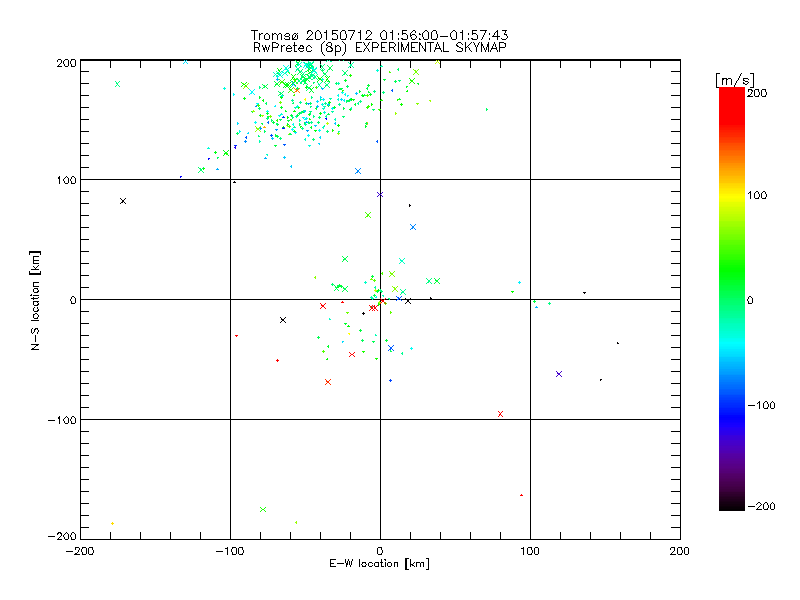Select the black X marker near E-W -65, N-S -15
The height and width of the screenshot is (600, 800).
[283, 320]
